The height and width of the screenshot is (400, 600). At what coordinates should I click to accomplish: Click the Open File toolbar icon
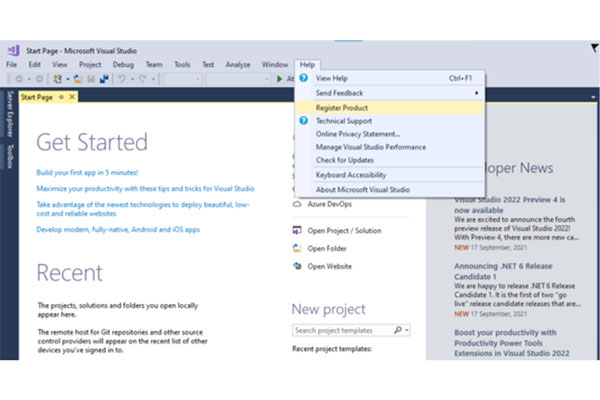pyautogui.click(x=77, y=78)
